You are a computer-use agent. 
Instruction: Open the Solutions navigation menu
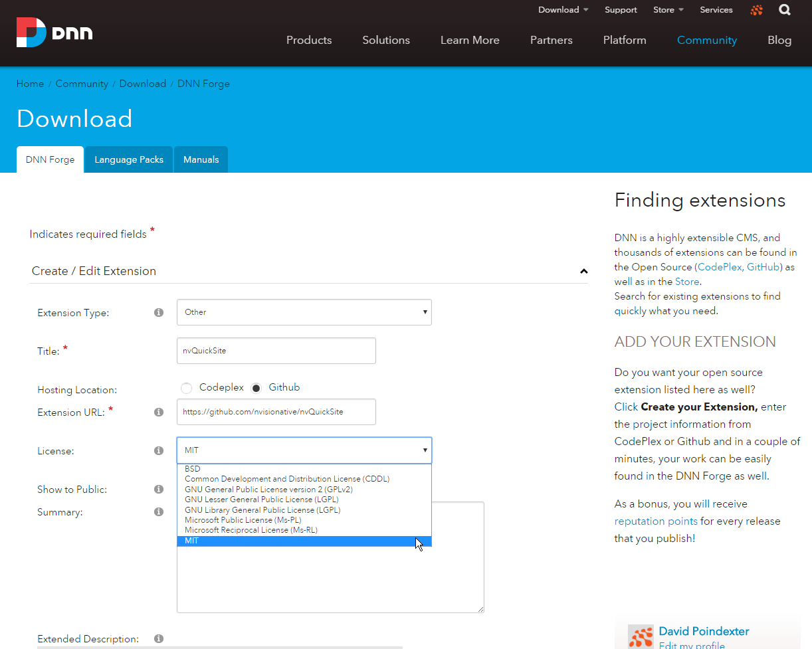[x=386, y=40]
